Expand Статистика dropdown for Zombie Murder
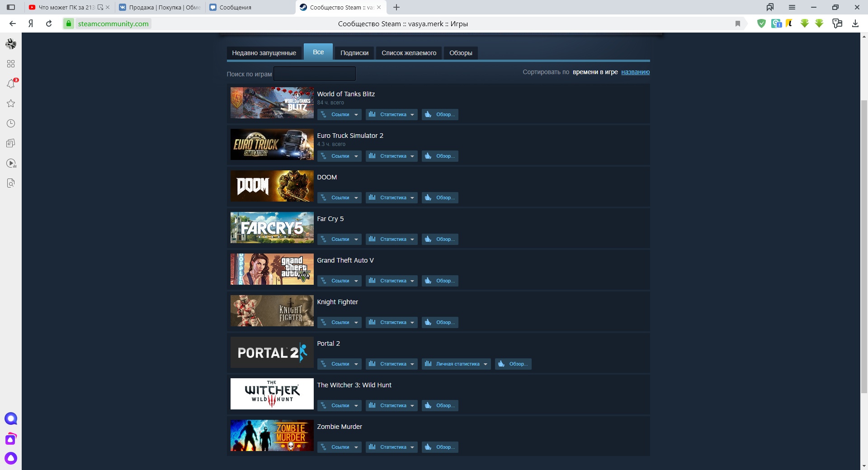The image size is (868, 470). tap(392, 447)
